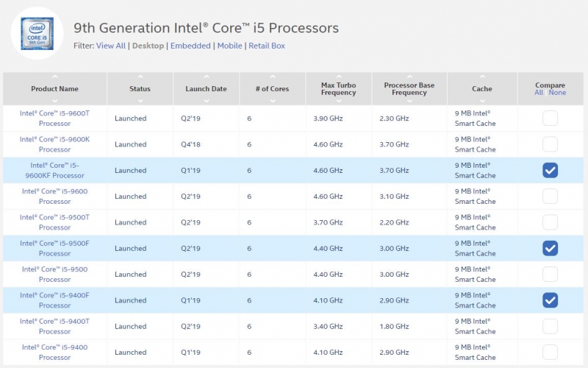588x368 pixels.
Task: Sort Product Name column descending arrow
Action: tap(54, 101)
